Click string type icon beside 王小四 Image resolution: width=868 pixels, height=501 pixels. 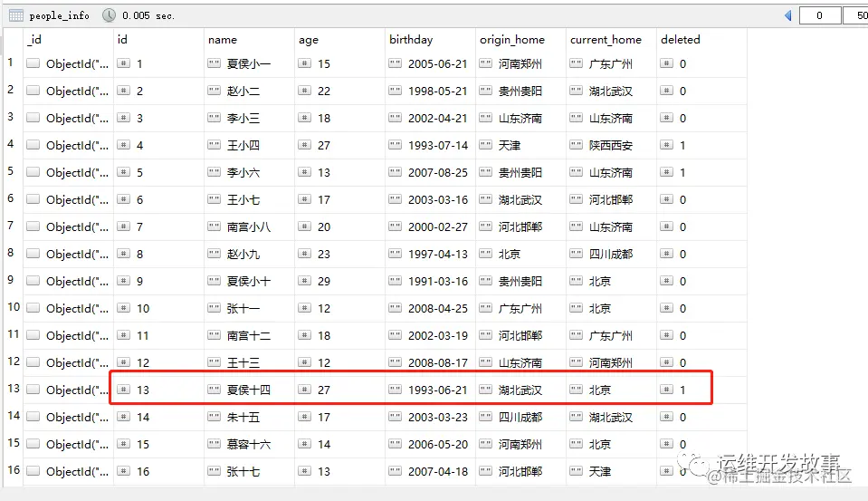[215, 145]
